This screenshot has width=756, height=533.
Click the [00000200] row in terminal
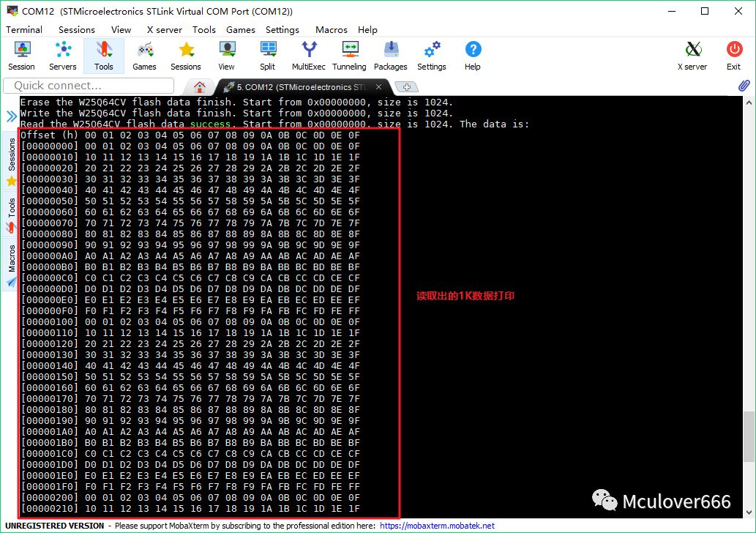[190, 497]
